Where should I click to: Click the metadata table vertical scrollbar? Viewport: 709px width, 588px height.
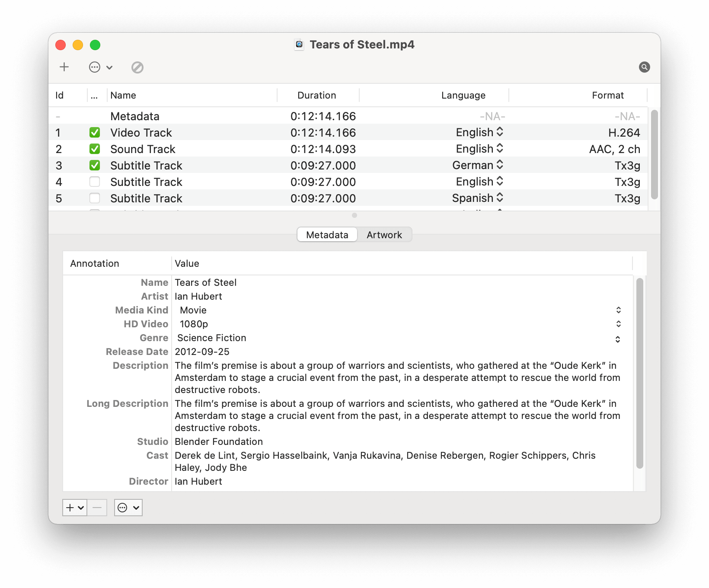[640, 373]
